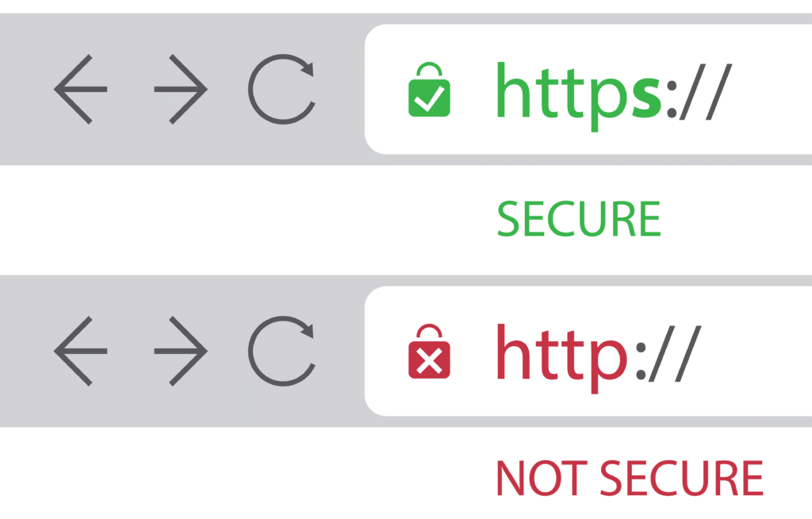The width and height of the screenshot is (812, 519).
Task: Click the forward arrow in the bottom browser bar
Action: point(182,351)
